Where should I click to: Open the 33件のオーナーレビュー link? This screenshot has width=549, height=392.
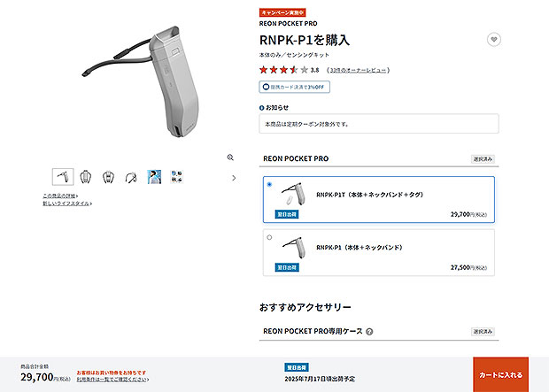click(358, 70)
